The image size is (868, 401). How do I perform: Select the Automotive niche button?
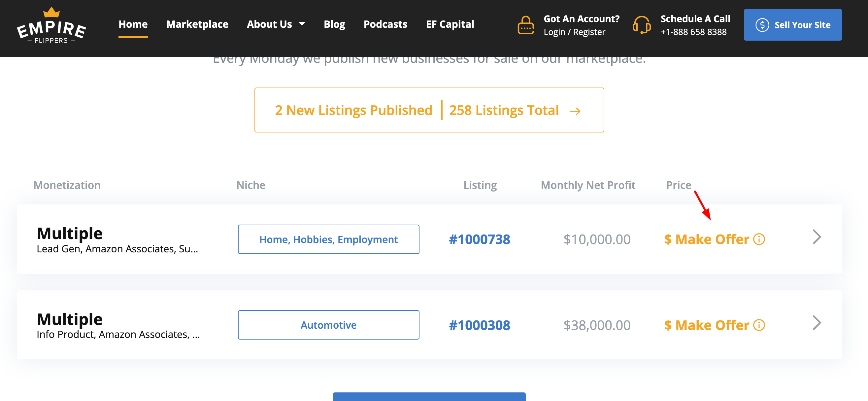click(328, 325)
